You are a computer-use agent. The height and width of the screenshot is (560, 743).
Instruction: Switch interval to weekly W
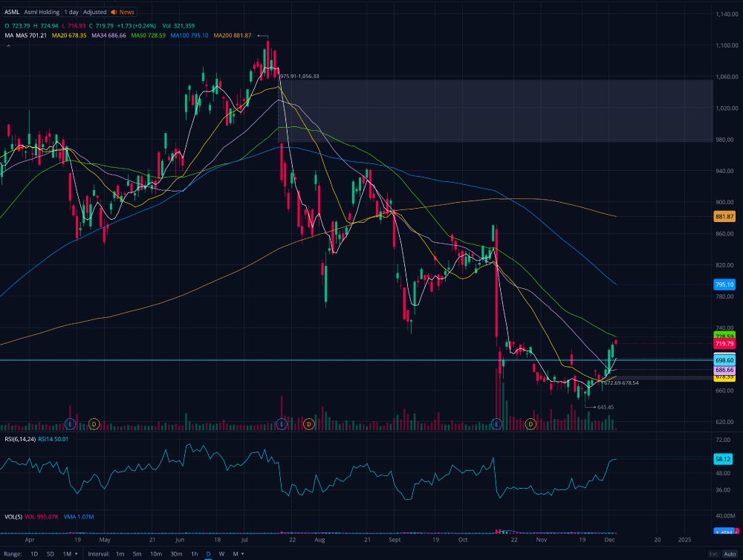[221, 554]
